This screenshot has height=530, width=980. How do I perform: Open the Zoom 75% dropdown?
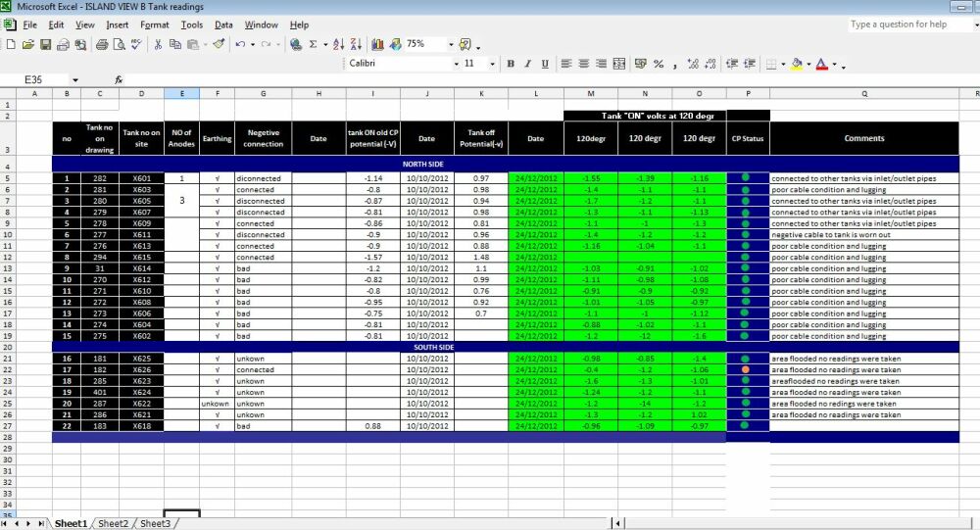(x=451, y=44)
